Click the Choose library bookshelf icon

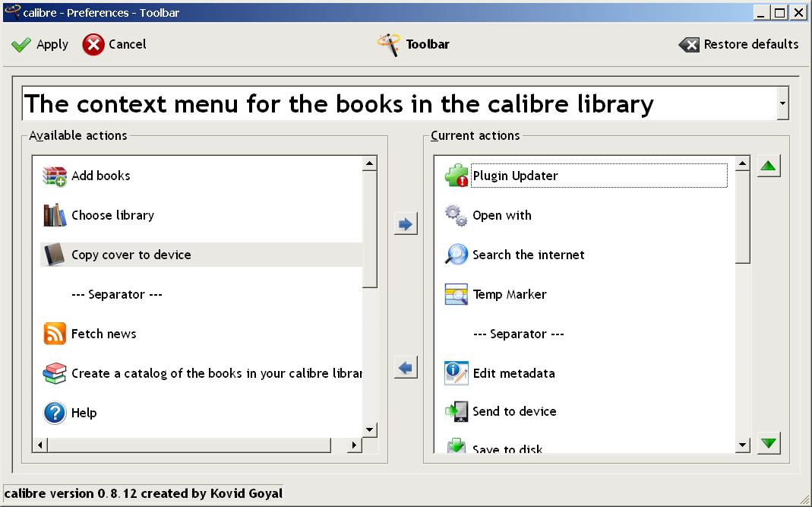pos(55,215)
